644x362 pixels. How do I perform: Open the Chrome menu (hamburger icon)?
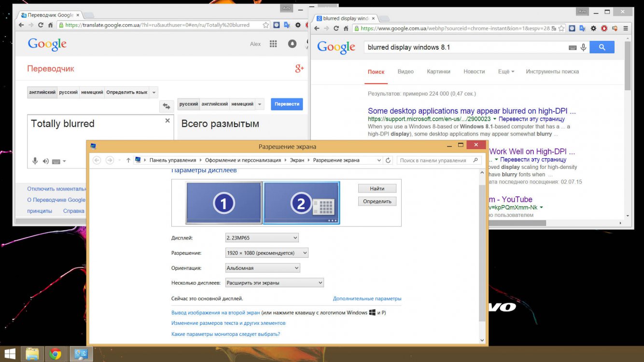(626, 28)
